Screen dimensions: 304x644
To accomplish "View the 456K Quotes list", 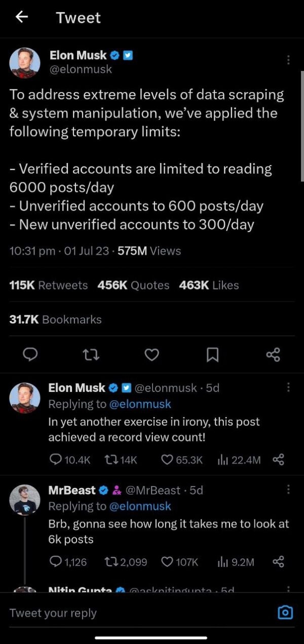I will (133, 286).
